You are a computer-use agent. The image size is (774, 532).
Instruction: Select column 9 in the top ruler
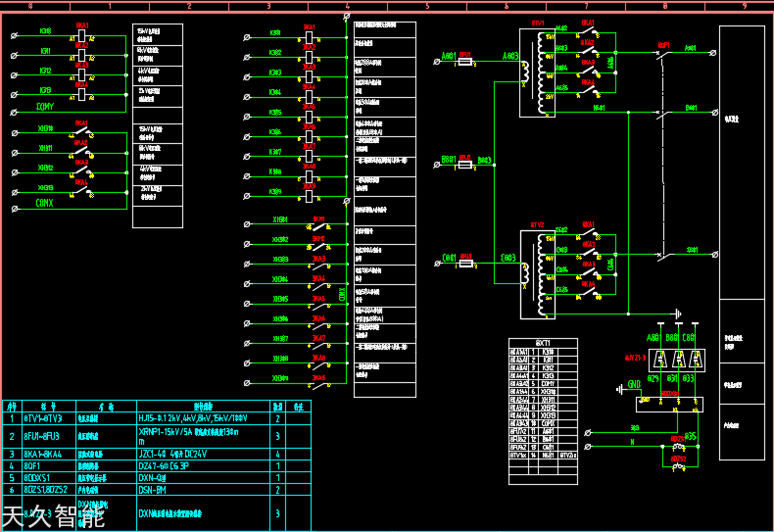tap(745, 6)
